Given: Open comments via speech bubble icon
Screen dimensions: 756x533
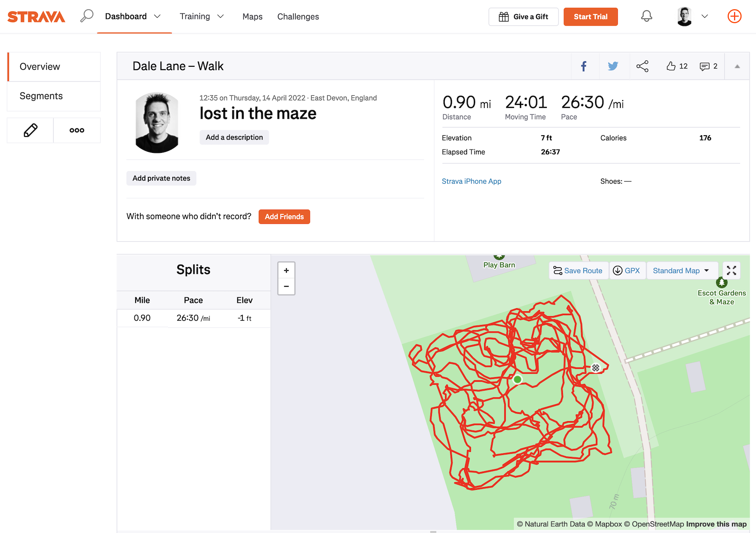Looking at the screenshot, I should (704, 66).
